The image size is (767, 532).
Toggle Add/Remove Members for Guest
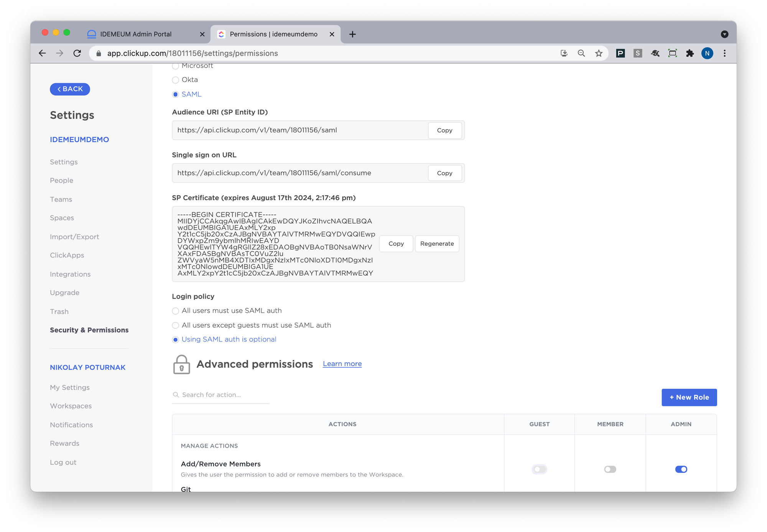(x=539, y=469)
